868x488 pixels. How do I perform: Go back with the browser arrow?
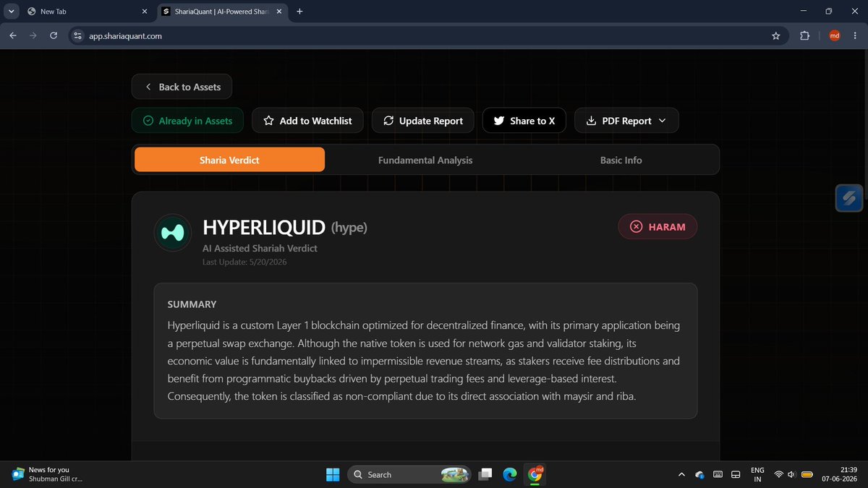(13, 35)
